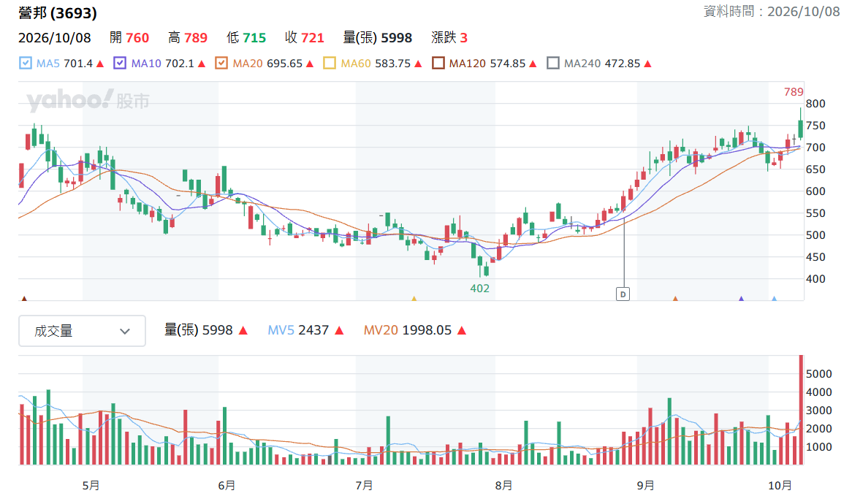This screenshot has width=852, height=504.
Task: Click the purple triangle marker on the chart baseline
Action: coord(741,298)
